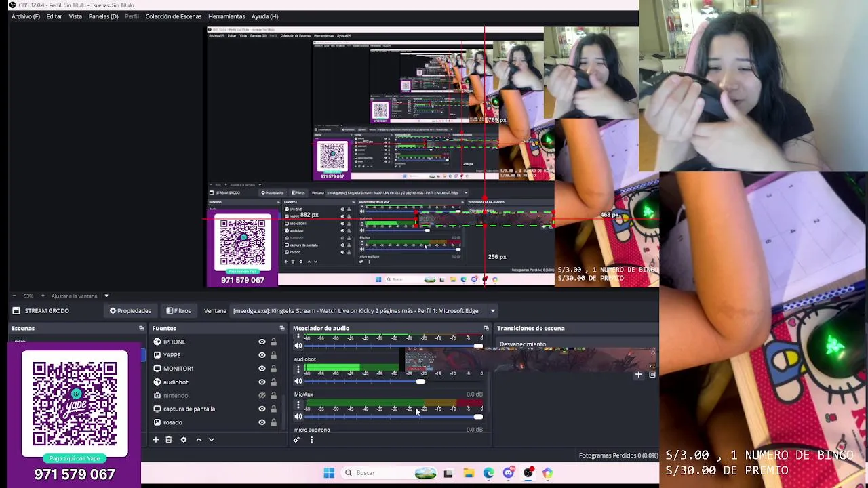Open the Editar menu
This screenshot has height=488, width=868.
(54, 16)
